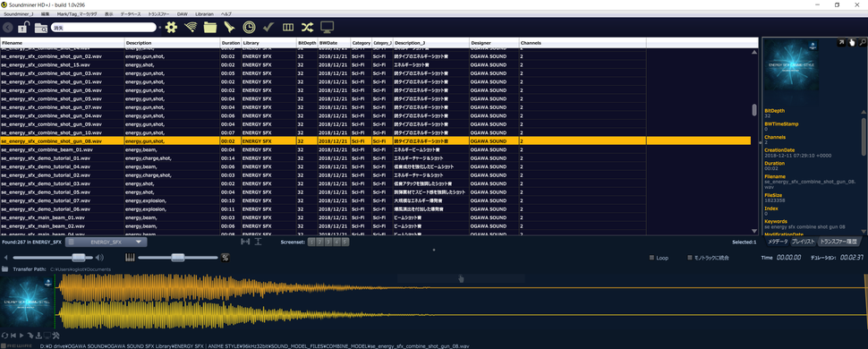Open the 表示 menu
The image size is (868, 349).
coord(109,13)
